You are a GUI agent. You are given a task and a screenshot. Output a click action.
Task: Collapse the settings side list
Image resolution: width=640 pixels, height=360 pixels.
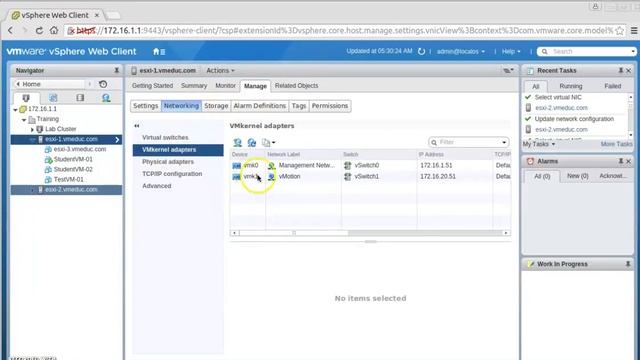(x=137, y=126)
